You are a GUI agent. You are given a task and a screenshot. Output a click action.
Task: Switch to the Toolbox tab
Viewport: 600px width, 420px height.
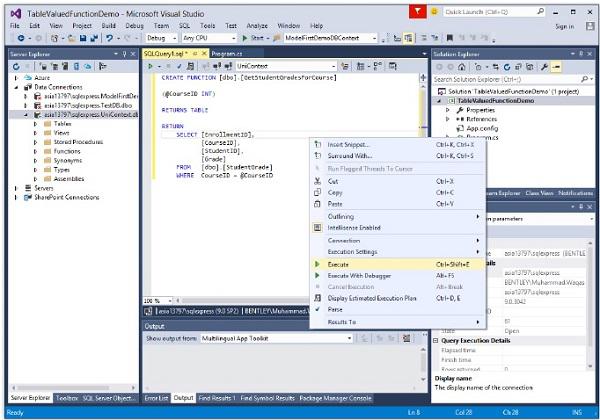tap(67, 398)
